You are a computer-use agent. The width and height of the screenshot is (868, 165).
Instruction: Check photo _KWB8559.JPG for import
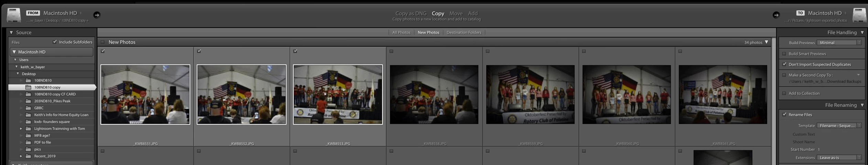coord(488,51)
